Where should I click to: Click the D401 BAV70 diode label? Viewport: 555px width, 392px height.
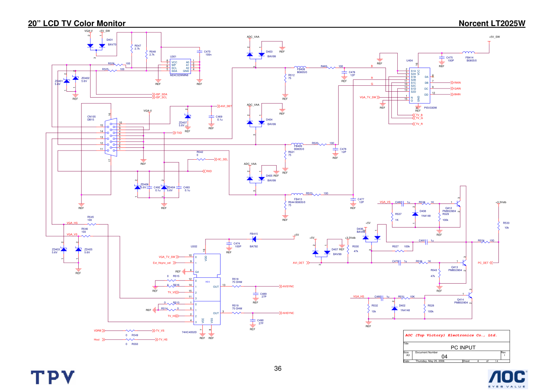111,42
